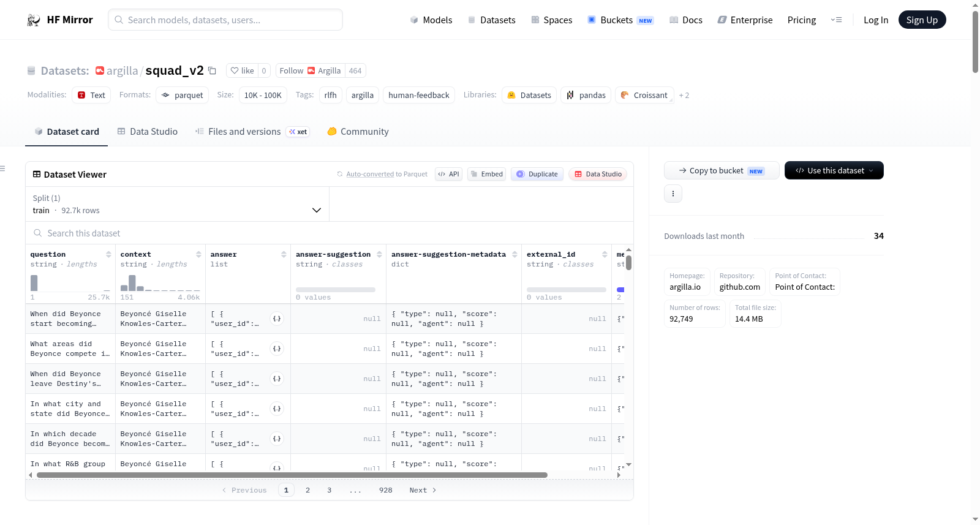Click the HF Mirror logo icon
Screen dimensions: 980x525
(34, 20)
